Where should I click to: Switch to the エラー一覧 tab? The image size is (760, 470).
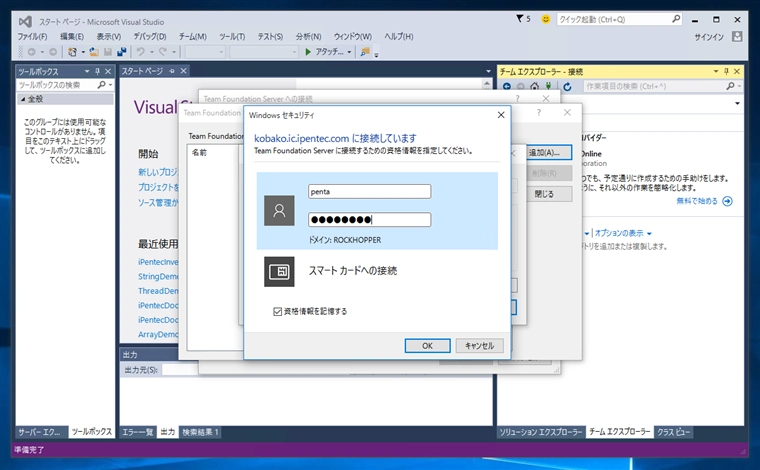point(138,432)
